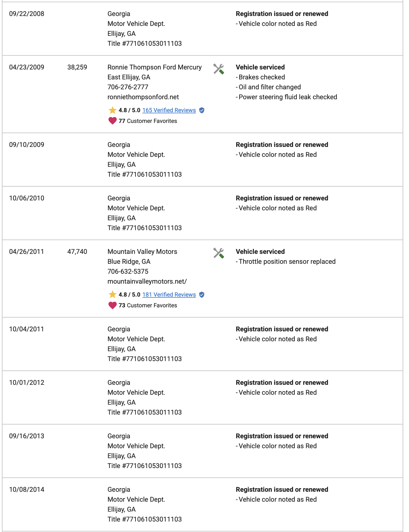Click wrench icon for 04/23/2009 service

(x=219, y=69)
